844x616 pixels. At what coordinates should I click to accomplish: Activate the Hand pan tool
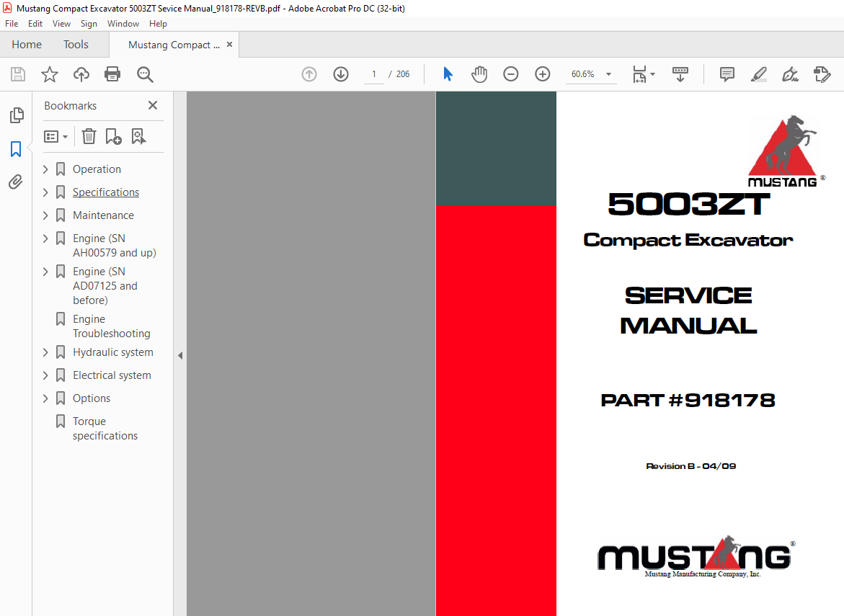click(479, 74)
